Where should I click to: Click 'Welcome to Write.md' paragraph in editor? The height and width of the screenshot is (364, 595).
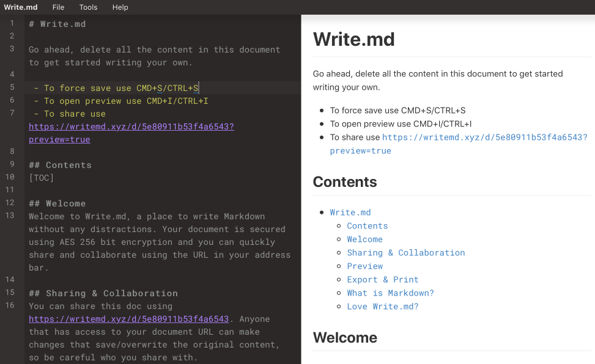[x=160, y=242]
